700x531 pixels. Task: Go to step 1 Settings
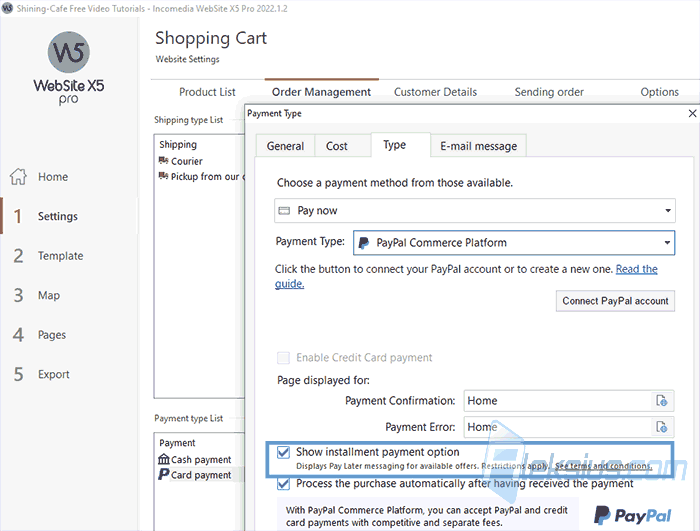69,216
